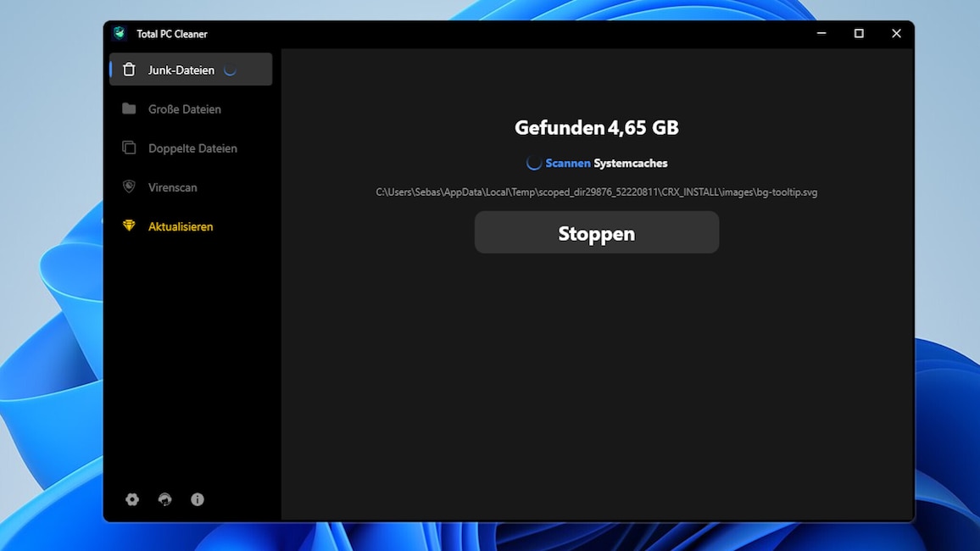Click the trash can icon for Junk-Dateien

(129, 70)
